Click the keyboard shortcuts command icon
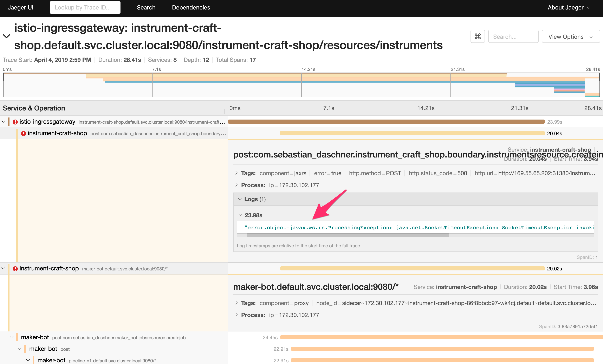The height and width of the screenshot is (364, 603). 478,36
